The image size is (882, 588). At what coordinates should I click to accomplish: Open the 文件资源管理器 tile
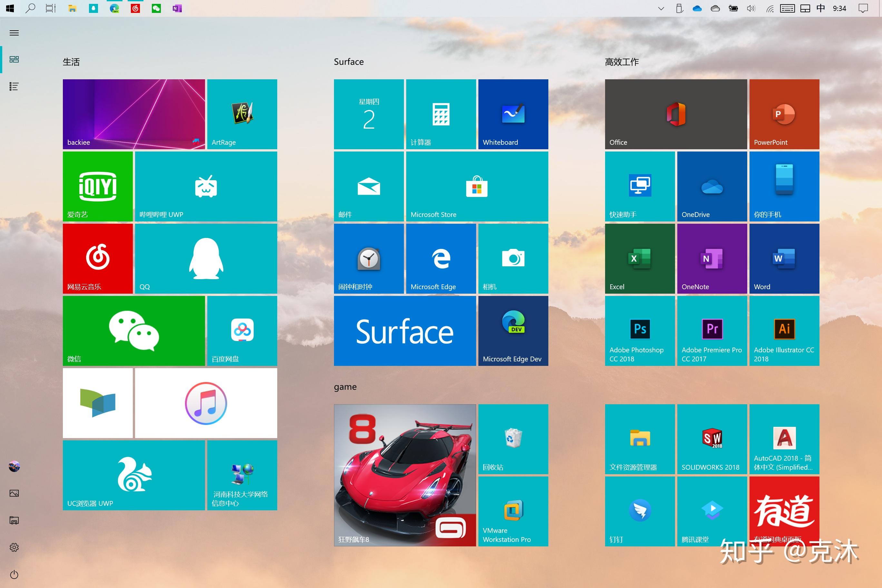coord(640,439)
